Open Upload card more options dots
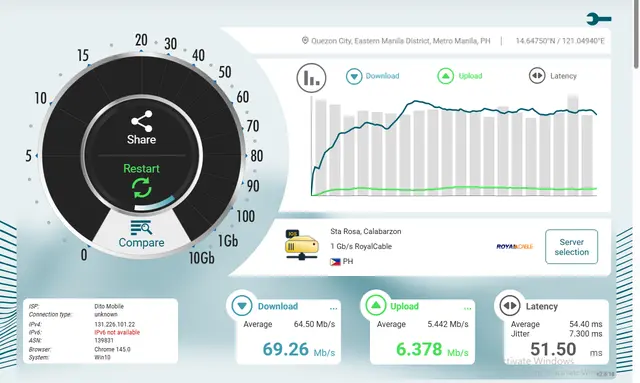Image resolution: width=640 pixels, height=383 pixels. (467, 309)
